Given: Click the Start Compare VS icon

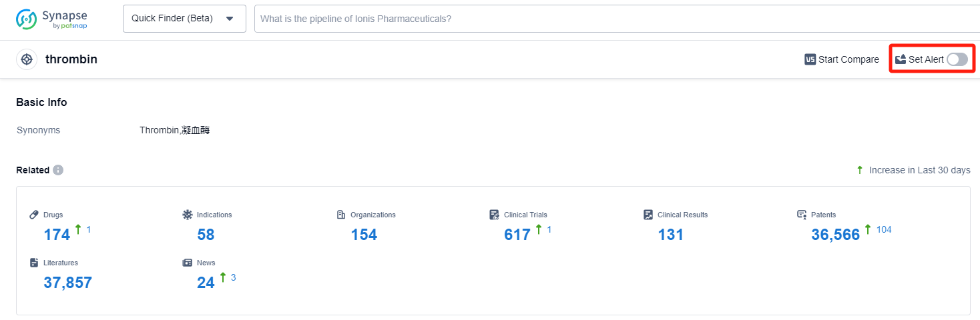Looking at the screenshot, I should click(810, 59).
